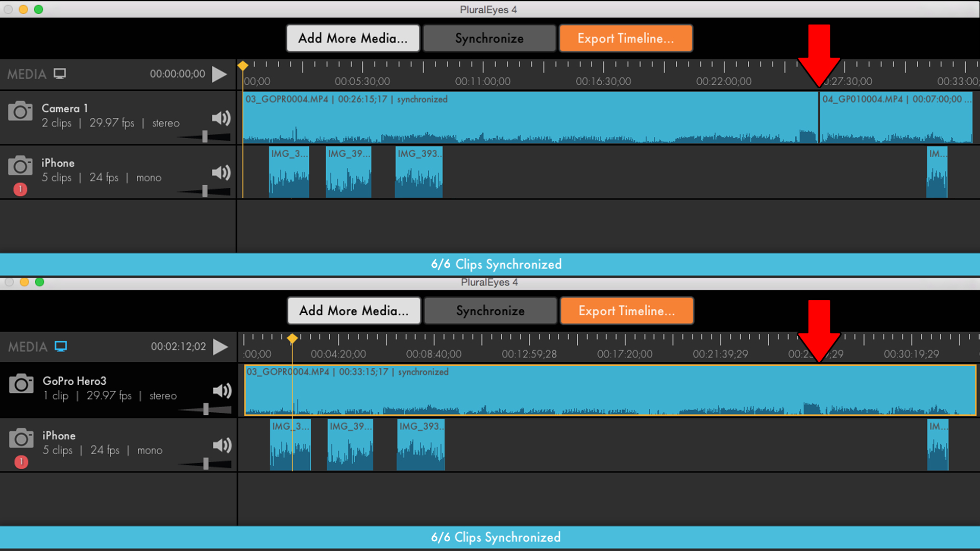The width and height of the screenshot is (980, 551).
Task: Click the Camera 1 track camera icon
Action: pyautogui.click(x=20, y=111)
